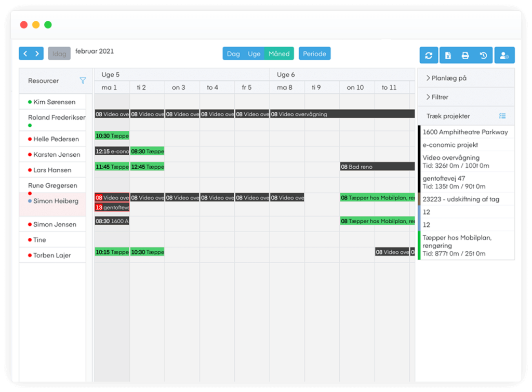Print the calendar via printer icon
The image size is (532, 392).
coord(465,55)
